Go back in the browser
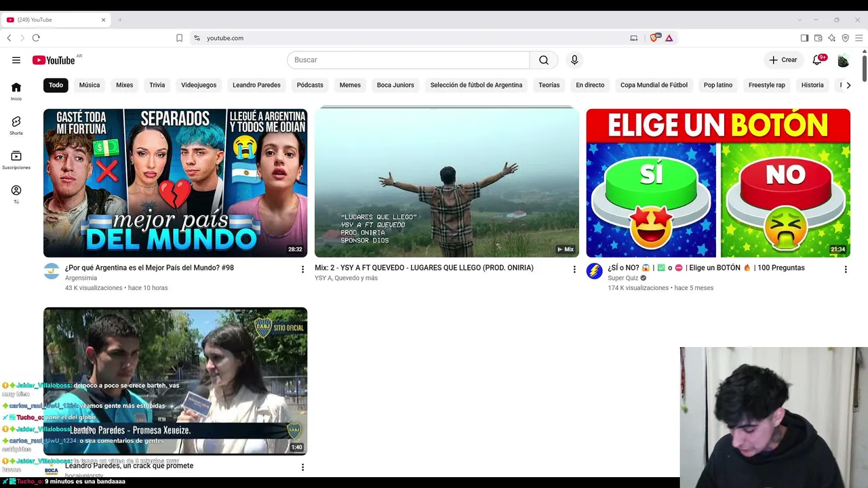The image size is (868, 488). pyautogui.click(x=9, y=38)
